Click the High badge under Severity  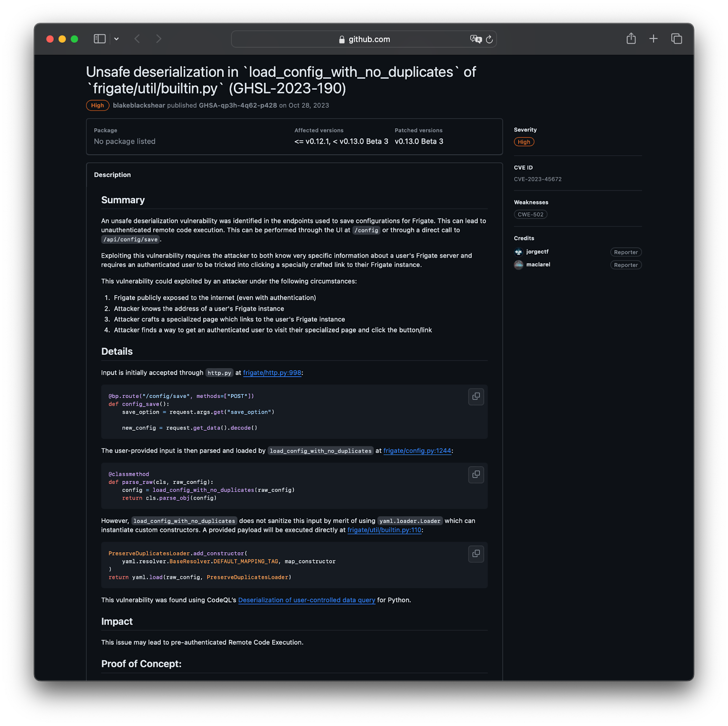[524, 142]
